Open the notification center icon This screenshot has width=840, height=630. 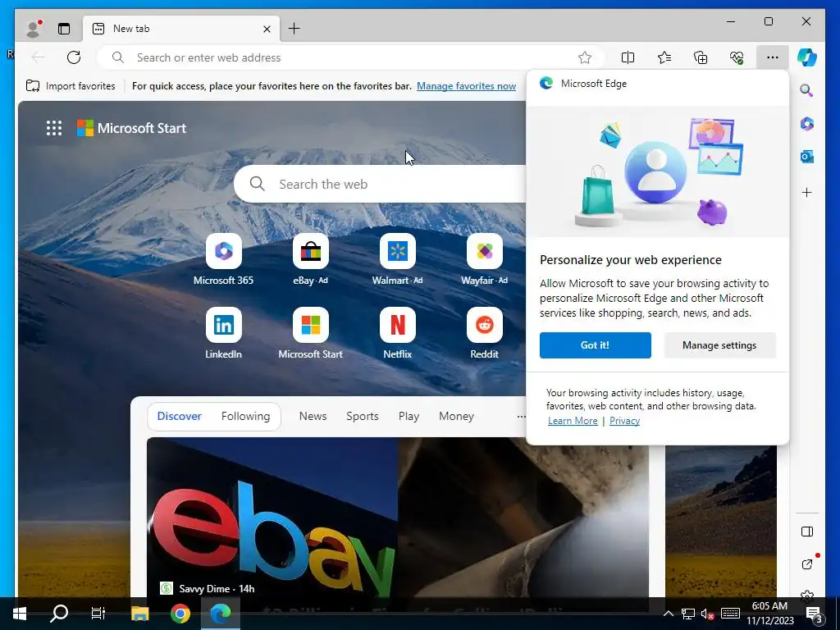(815, 614)
